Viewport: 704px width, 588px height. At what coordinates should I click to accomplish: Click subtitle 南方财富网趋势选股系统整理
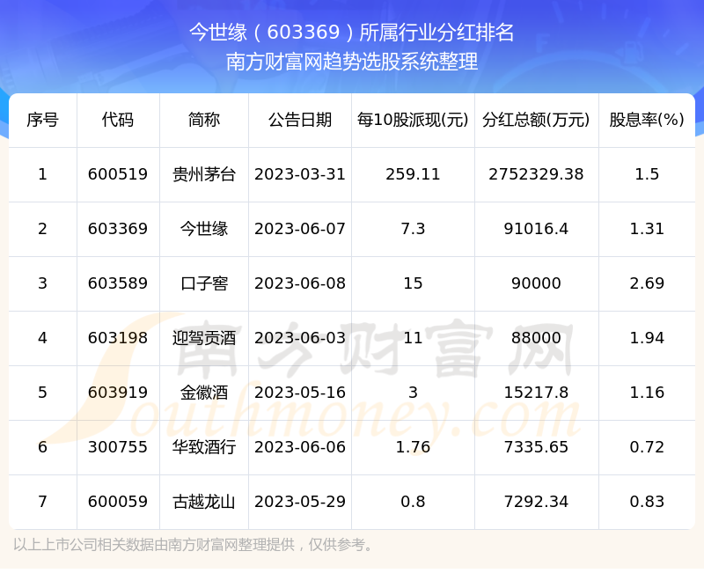pyautogui.click(x=351, y=62)
